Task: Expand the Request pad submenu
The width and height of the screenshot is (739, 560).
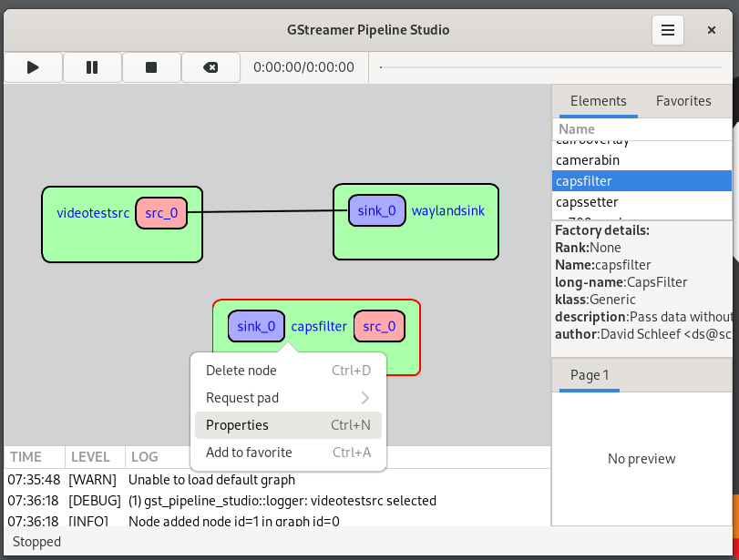Action: coord(288,398)
